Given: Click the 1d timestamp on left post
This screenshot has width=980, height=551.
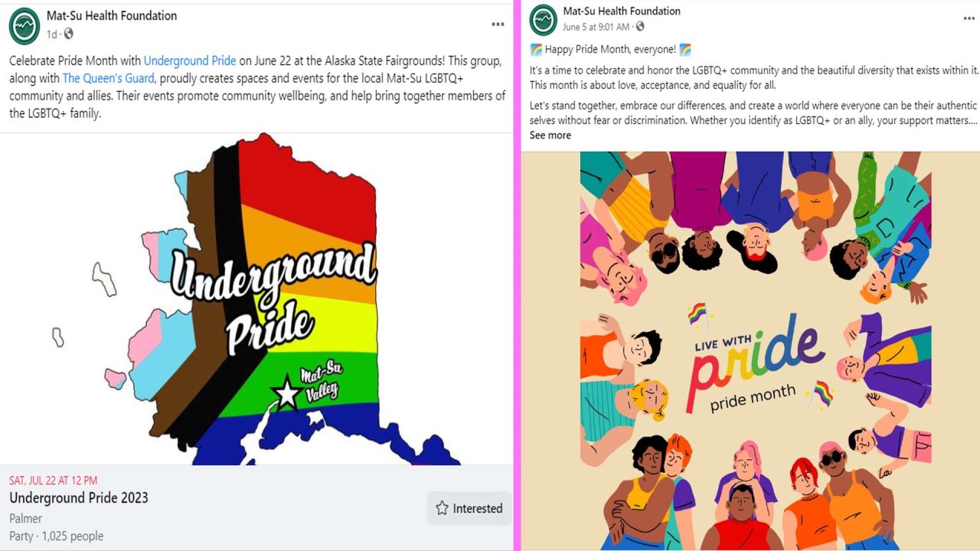Looking at the screenshot, I should (51, 34).
